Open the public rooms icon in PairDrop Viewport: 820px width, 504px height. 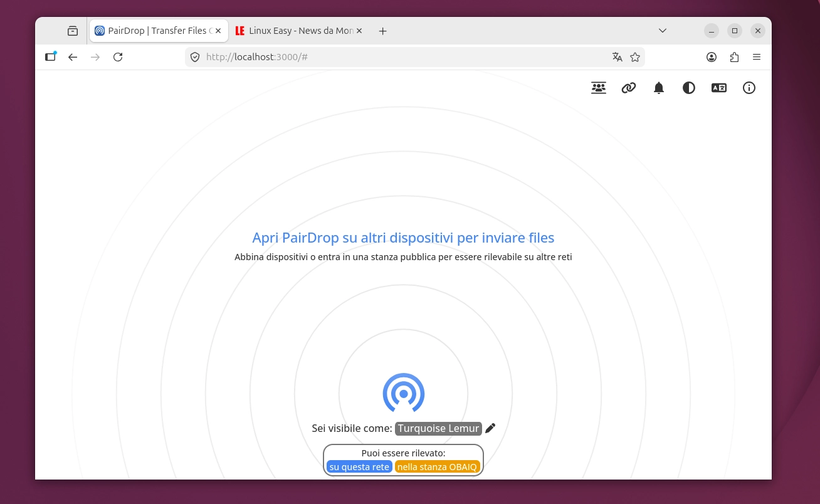pyautogui.click(x=599, y=88)
